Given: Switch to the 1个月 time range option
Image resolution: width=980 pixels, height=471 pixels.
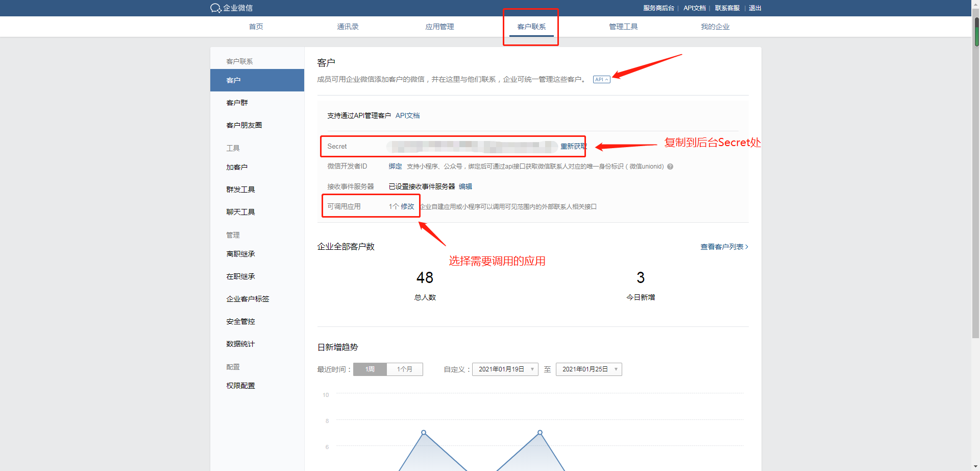Looking at the screenshot, I should pos(404,369).
